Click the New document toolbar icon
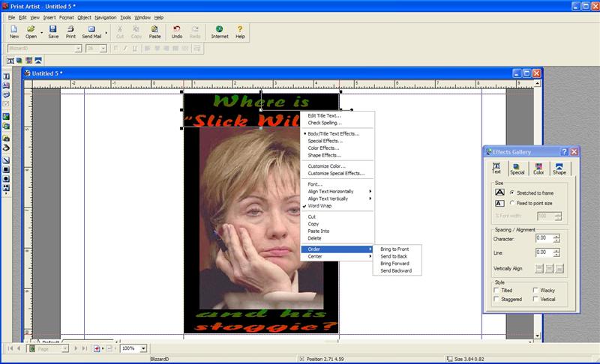Screen dimensions: 600x364 coord(14,31)
